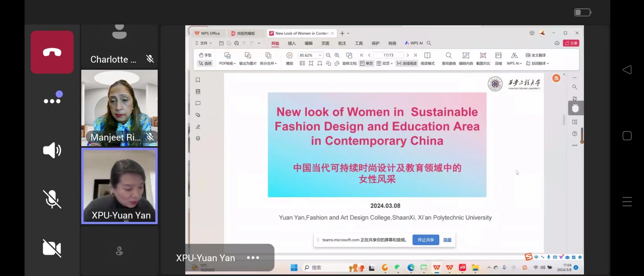Click the bookmark icon in left sidebar
The width and height of the screenshot is (644, 276).
(198, 80)
